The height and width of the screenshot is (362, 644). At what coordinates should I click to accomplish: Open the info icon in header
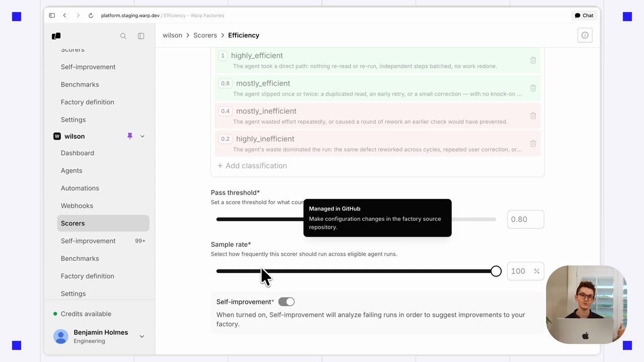pyautogui.click(x=585, y=35)
